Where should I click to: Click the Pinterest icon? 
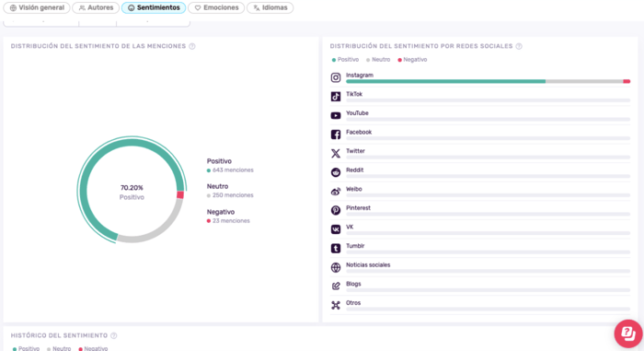[336, 210]
